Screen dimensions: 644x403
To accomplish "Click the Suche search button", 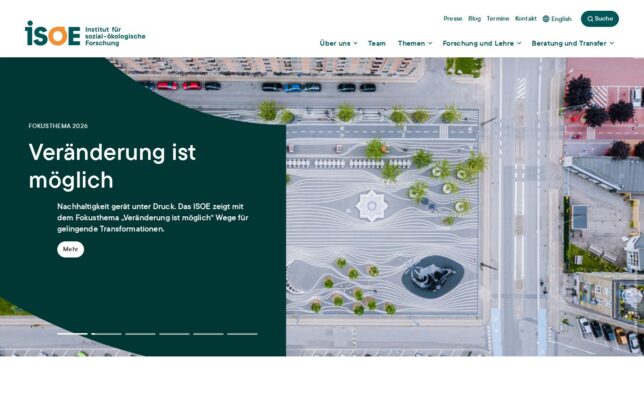I will 600,19.
